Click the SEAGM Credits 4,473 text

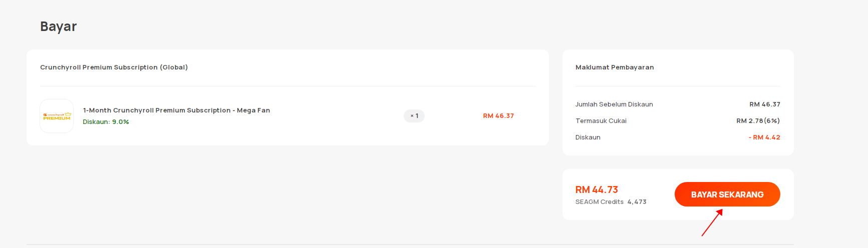(611, 202)
